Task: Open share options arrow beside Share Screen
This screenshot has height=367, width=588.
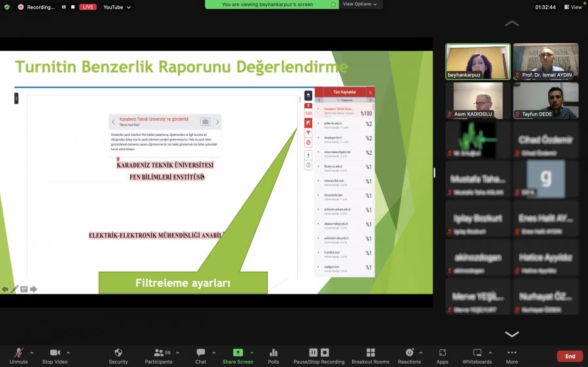Action: pyautogui.click(x=252, y=353)
